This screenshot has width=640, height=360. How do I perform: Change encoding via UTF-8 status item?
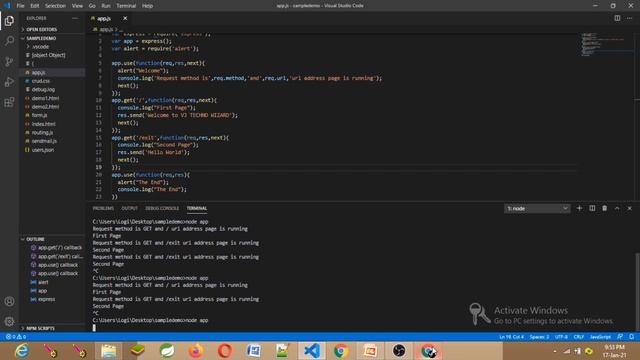pos(561,337)
